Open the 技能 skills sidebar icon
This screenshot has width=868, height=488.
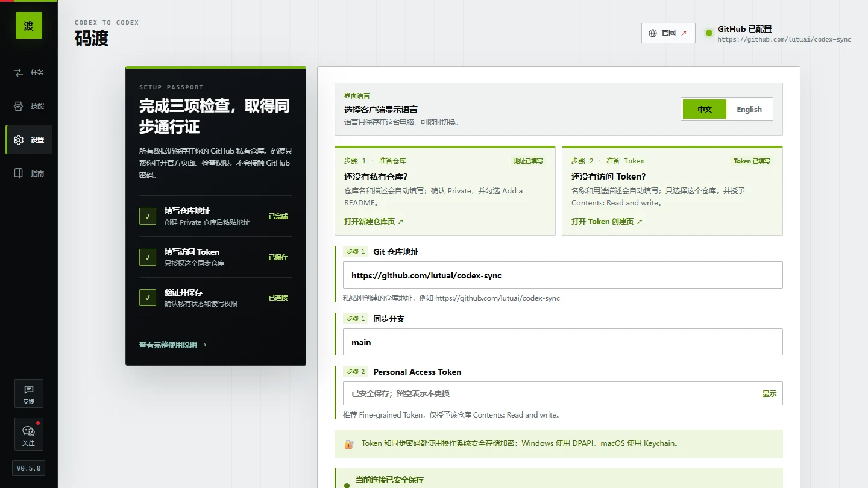click(x=19, y=106)
